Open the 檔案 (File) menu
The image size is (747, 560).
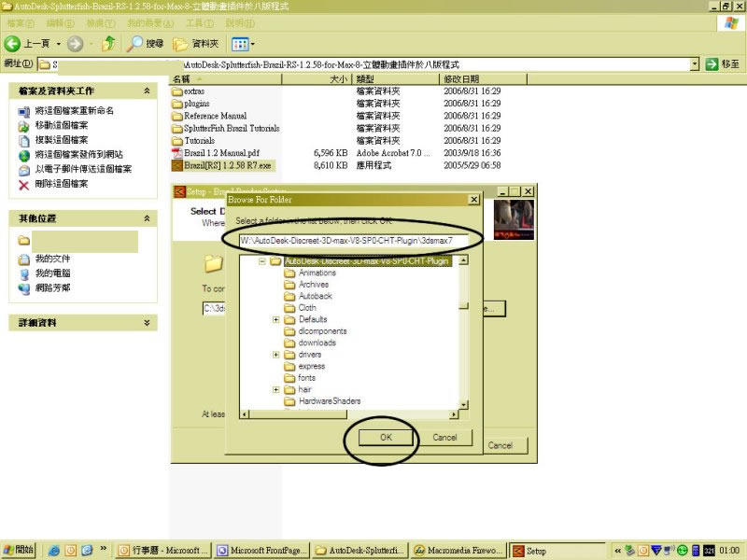click(x=21, y=22)
